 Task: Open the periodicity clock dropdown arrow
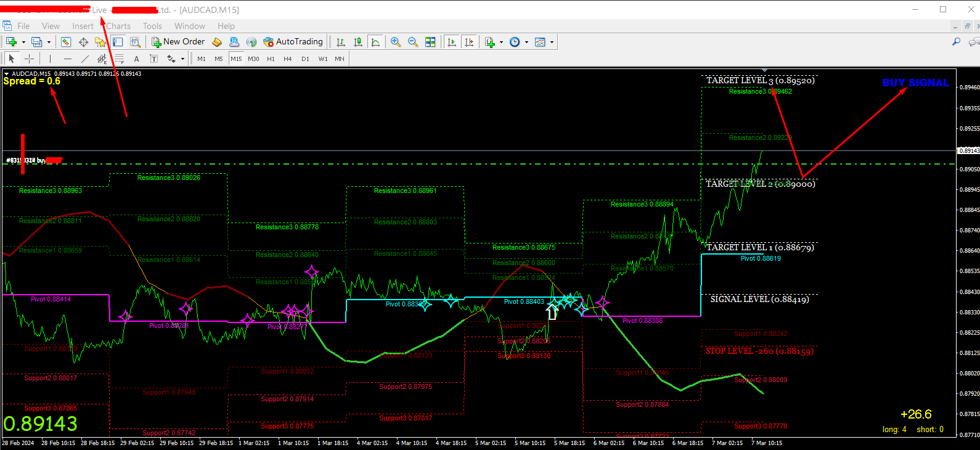[526, 42]
